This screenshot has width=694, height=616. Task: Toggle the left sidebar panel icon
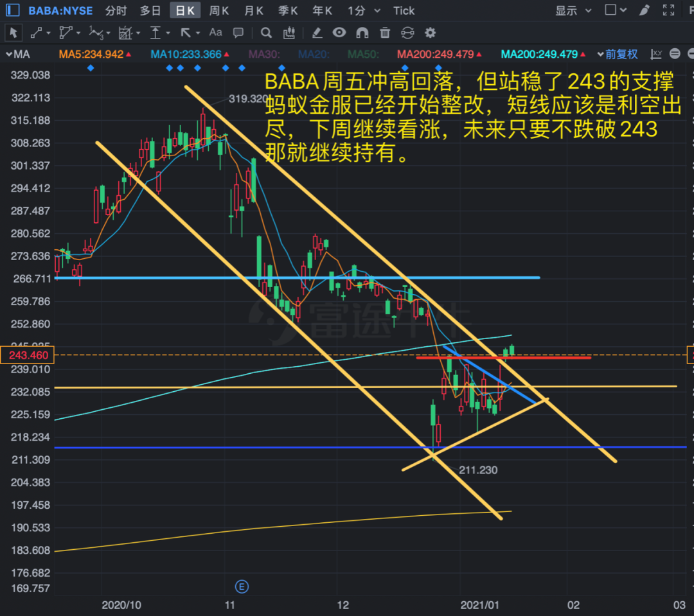tap(12, 10)
